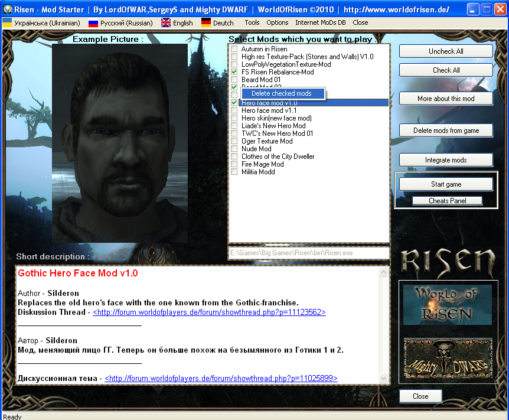Click description scrollbar up arrow
This screenshot has width=509, height=420.
click(383, 272)
